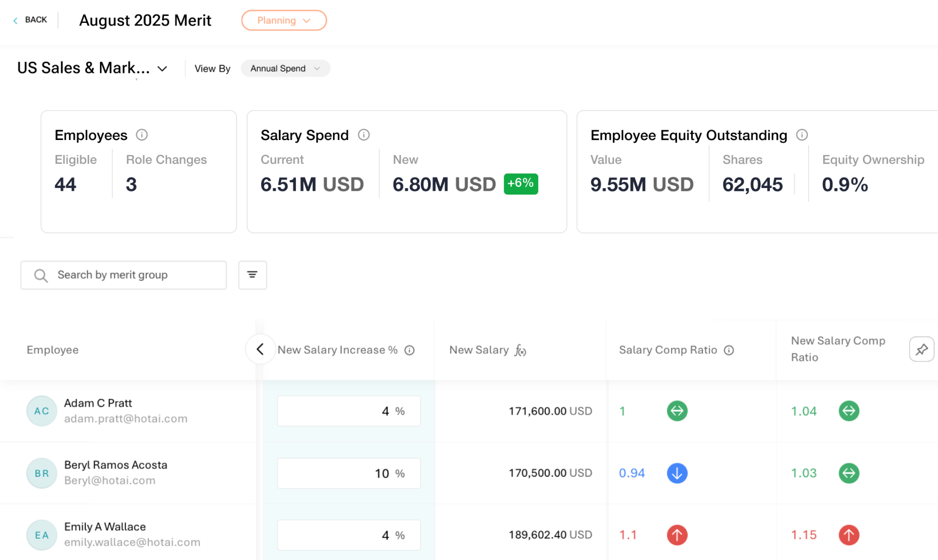Image resolution: width=938 pixels, height=560 pixels.
Task: Click the AC avatar for Adam Pratt
Action: 42,411
